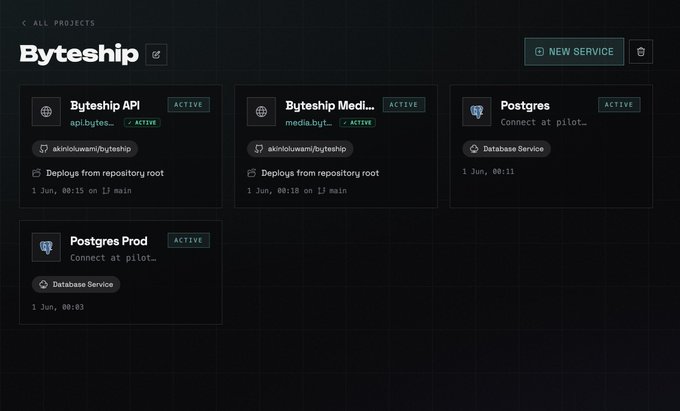The width and height of the screenshot is (680, 411).
Task: Go back to All Projects
Action: [58, 23]
